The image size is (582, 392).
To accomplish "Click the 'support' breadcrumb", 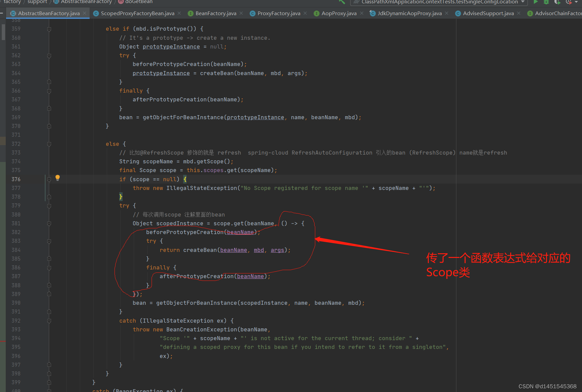I will click(37, 2).
